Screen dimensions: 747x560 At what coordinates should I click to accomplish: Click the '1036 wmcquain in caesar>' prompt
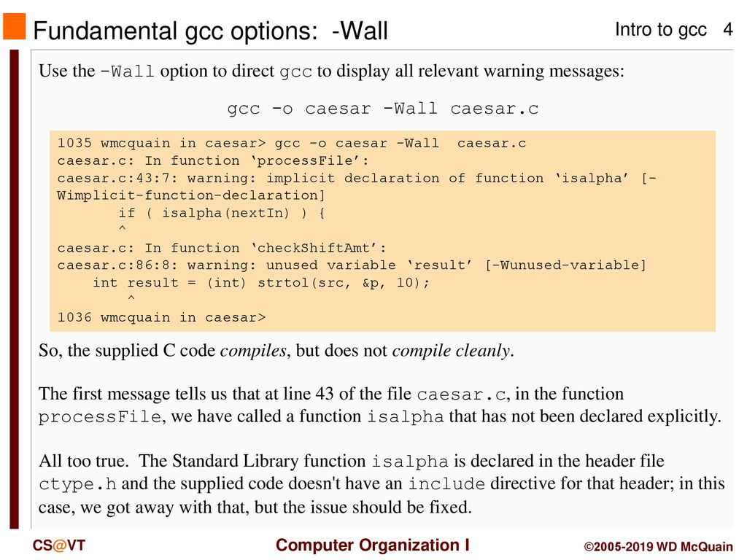pos(161,318)
